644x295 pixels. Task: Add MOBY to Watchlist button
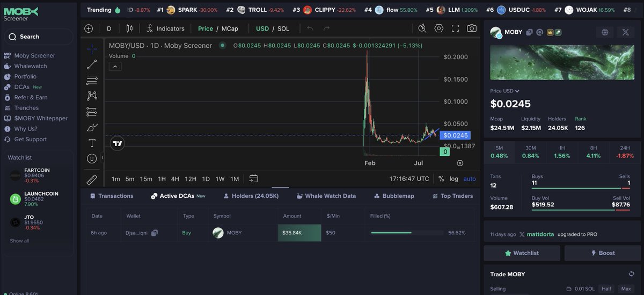(x=522, y=253)
